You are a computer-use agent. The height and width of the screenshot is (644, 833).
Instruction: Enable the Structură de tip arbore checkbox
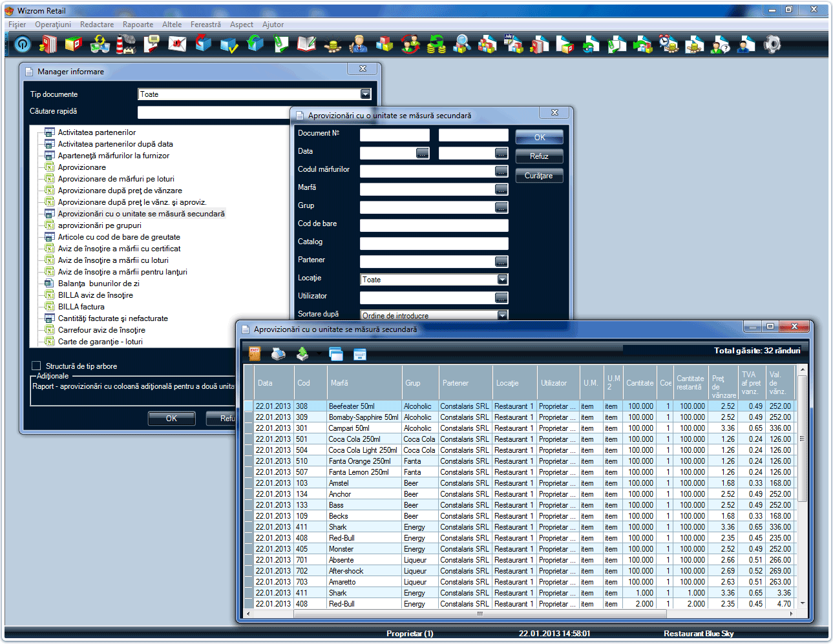[36, 366]
